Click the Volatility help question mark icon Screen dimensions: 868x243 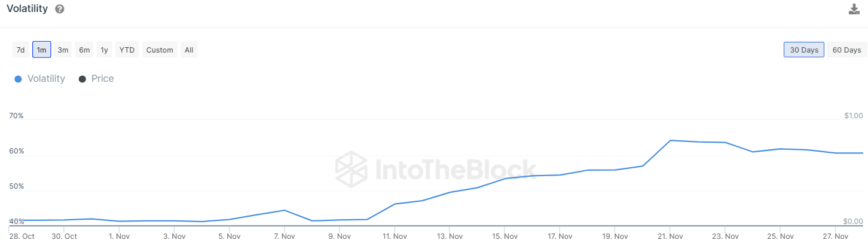pyautogui.click(x=59, y=9)
